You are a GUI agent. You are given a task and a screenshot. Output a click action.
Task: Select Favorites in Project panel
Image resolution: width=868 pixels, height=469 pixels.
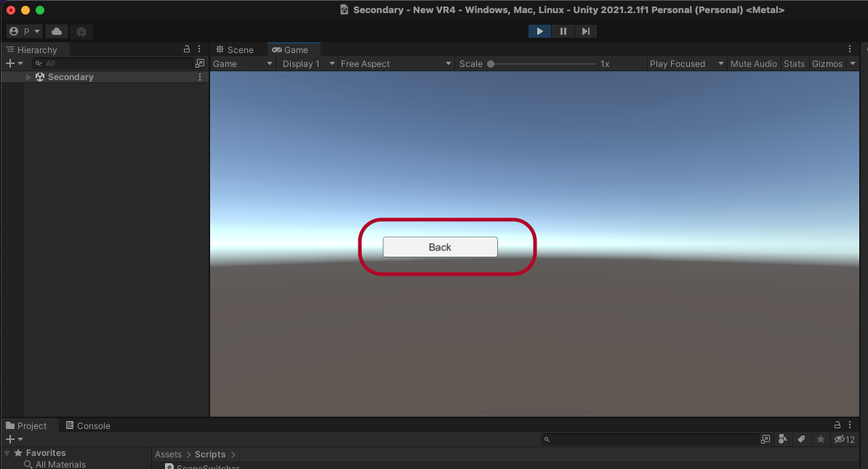click(x=46, y=453)
